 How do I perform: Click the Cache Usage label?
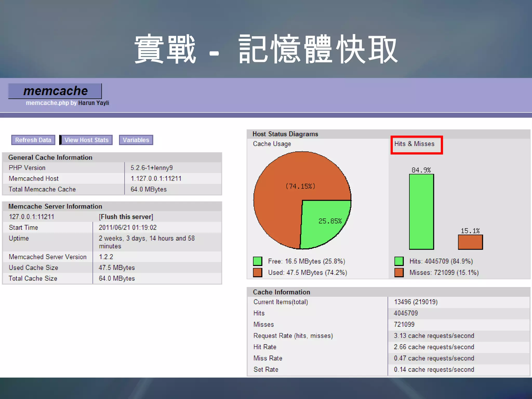pyautogui.click(x=272, y=144)
